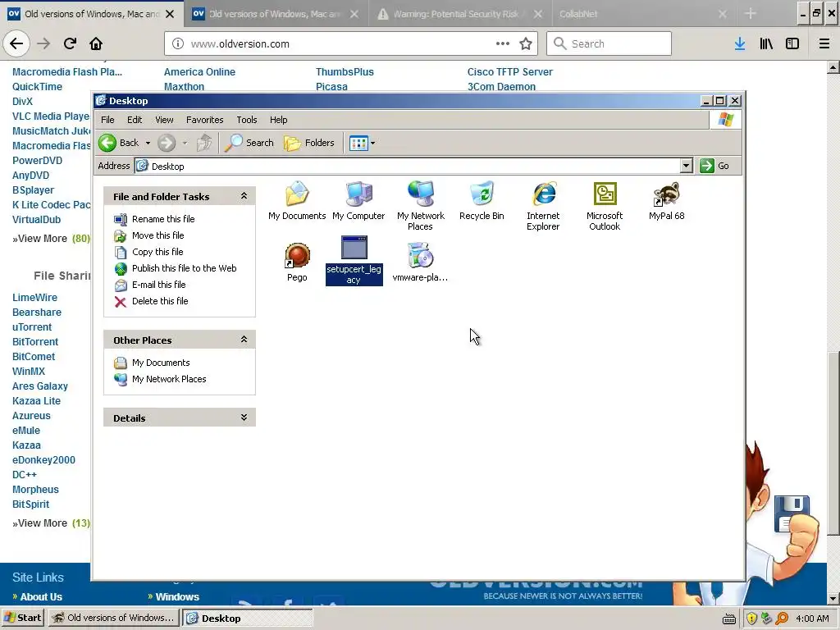
Task: Open the uTorrent link on webpage
Action: coord(32,326)
